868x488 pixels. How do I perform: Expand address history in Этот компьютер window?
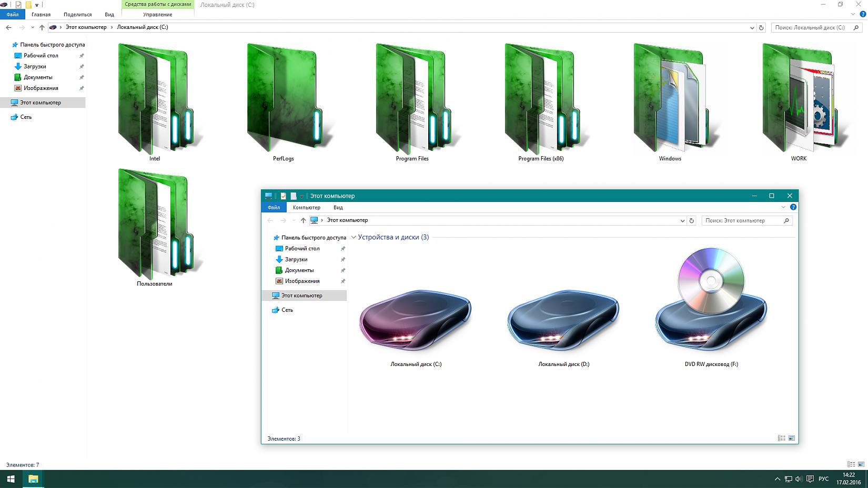pyautogui.click(x=682, y=221)
